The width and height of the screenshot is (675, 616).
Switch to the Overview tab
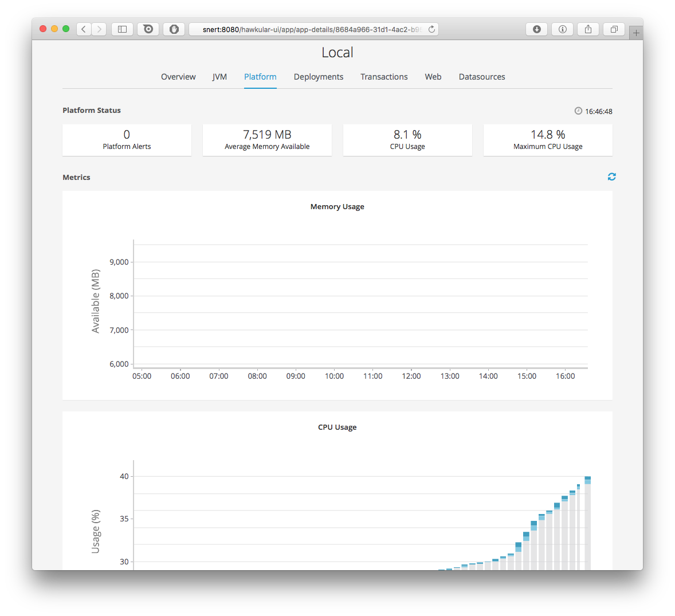pyautogui.click(x=178, y=77)
